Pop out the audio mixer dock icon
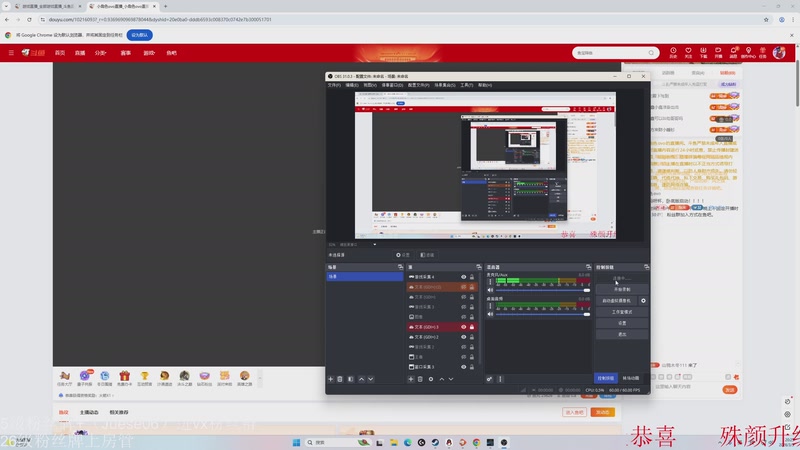Screen dimensions: 800x450 pyautogui.click(x=588, y=267)
